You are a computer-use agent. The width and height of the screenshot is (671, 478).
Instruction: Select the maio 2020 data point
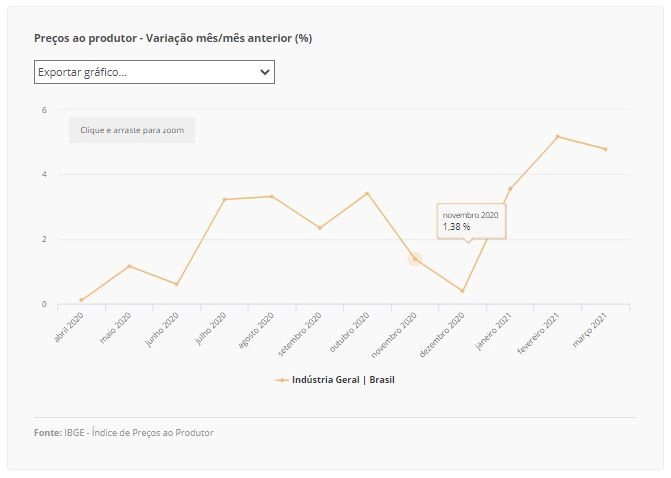[129, 266]
